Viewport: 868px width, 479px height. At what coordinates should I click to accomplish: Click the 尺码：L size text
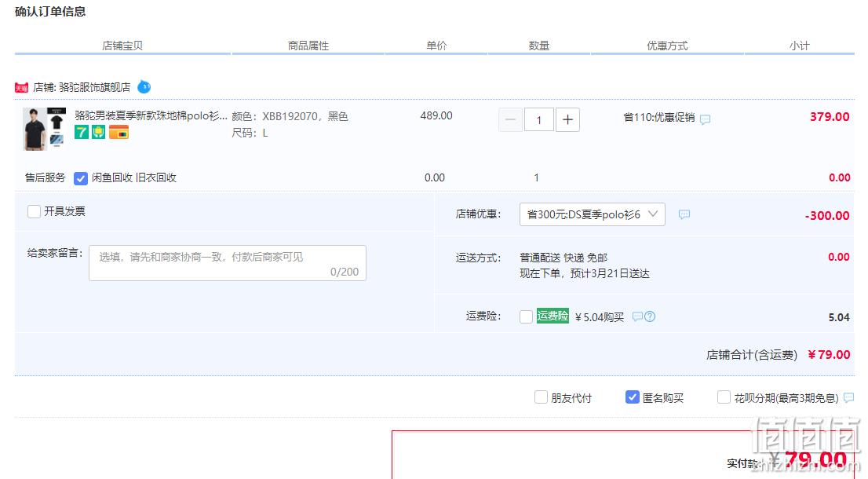coord(250,133)
